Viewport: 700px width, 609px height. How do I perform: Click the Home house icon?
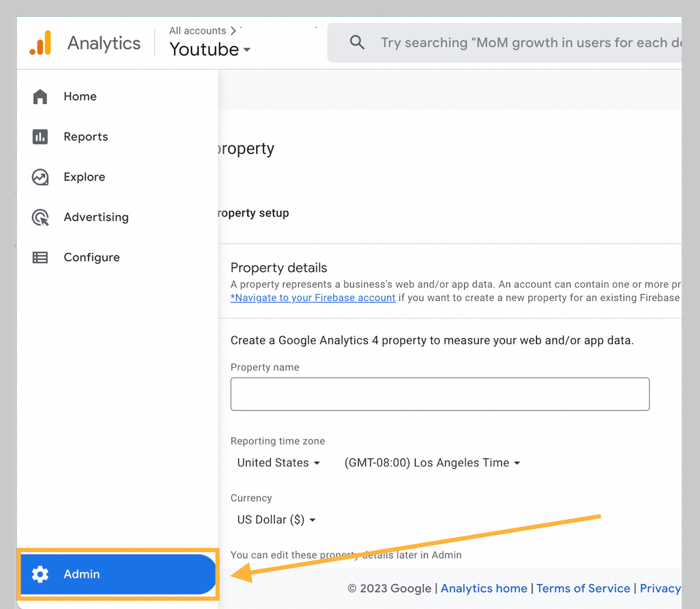pos(40,97)
